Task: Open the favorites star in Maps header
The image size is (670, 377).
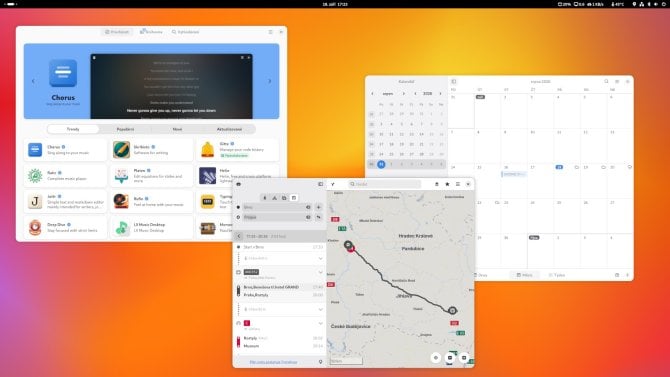Action: tap(447, 184)
